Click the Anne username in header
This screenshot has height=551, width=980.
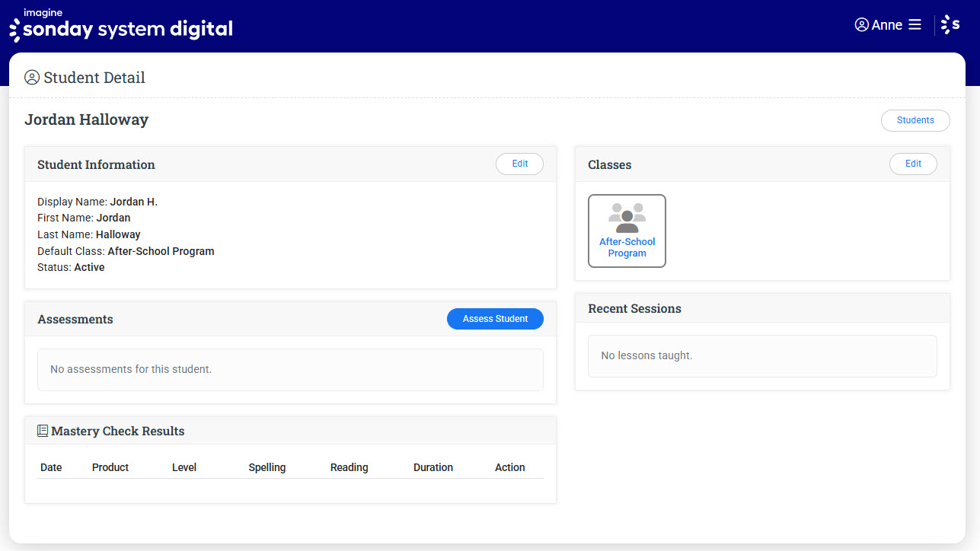coord(886,25)
